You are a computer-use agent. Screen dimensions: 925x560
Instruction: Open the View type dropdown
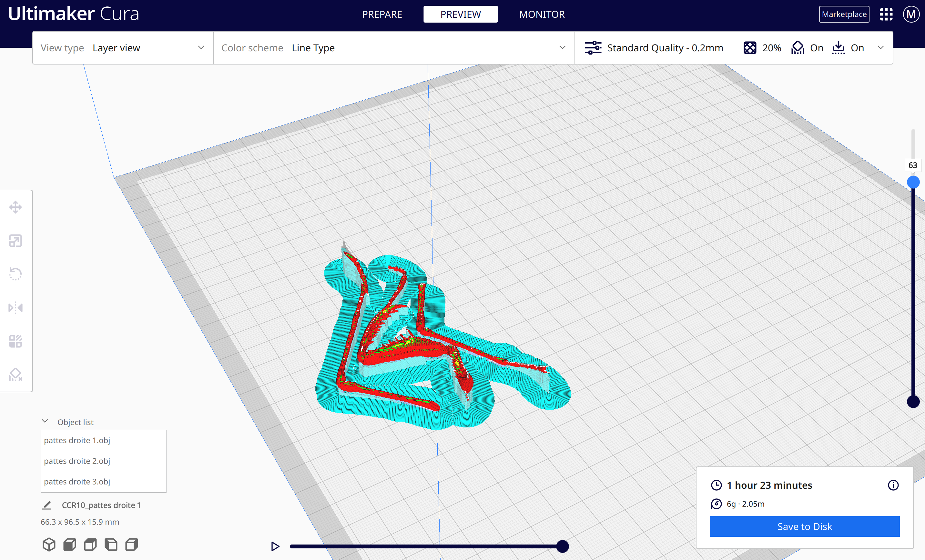pos(123,48)
